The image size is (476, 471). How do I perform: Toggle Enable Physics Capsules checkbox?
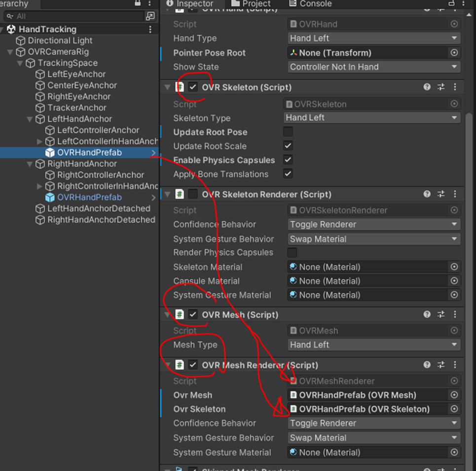coord(288,160)
